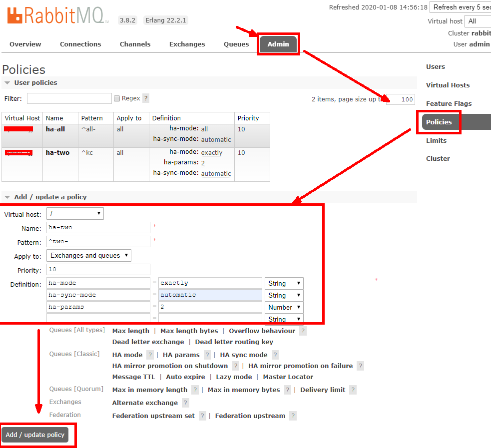The width and height of the screenshot is (491, 448).
Task: Open the top Virtual host All selector
Action: 478,21
